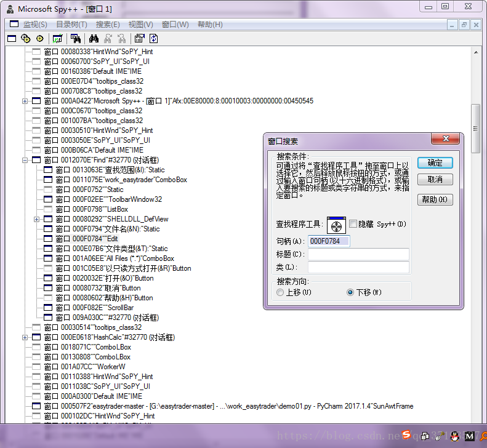
Task: Click the 取消 button in search dialog
Action: pos(435,180)
